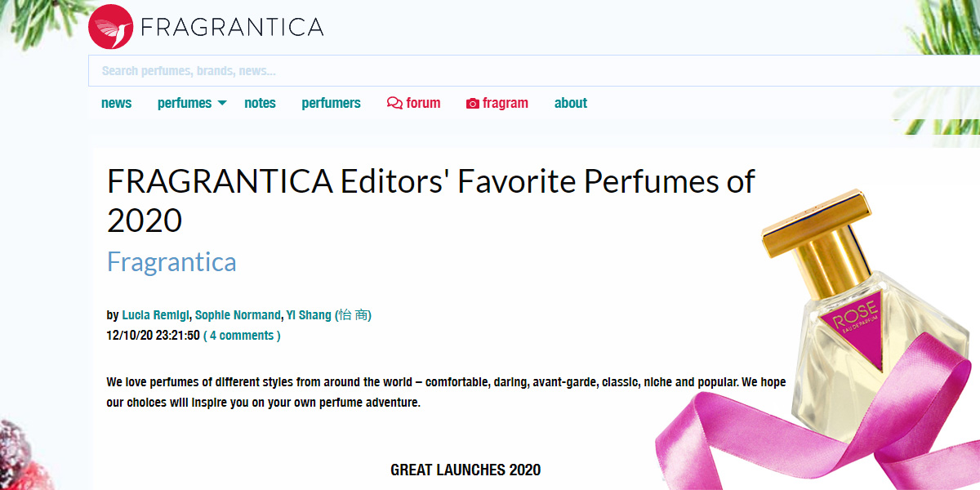This screenshot has height=490, width=980.
Task: Click the FRAGRANTICA wordmark in header
Action: pyautogui.click(x=232, y=27)
